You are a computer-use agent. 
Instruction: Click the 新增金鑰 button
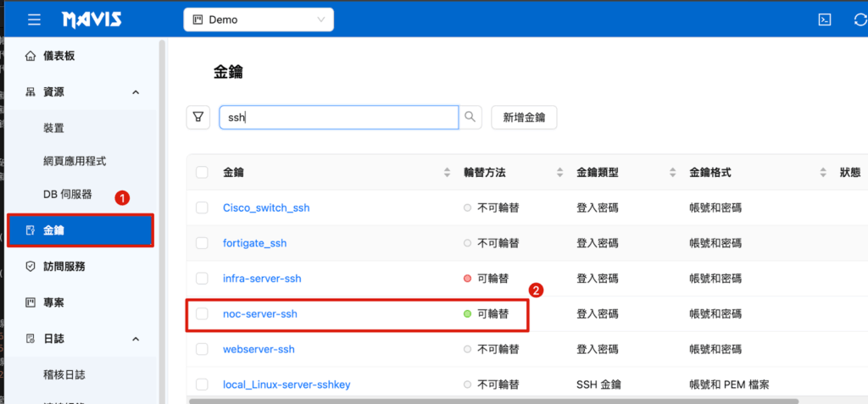pyautogui.click(x=524, y=118)
